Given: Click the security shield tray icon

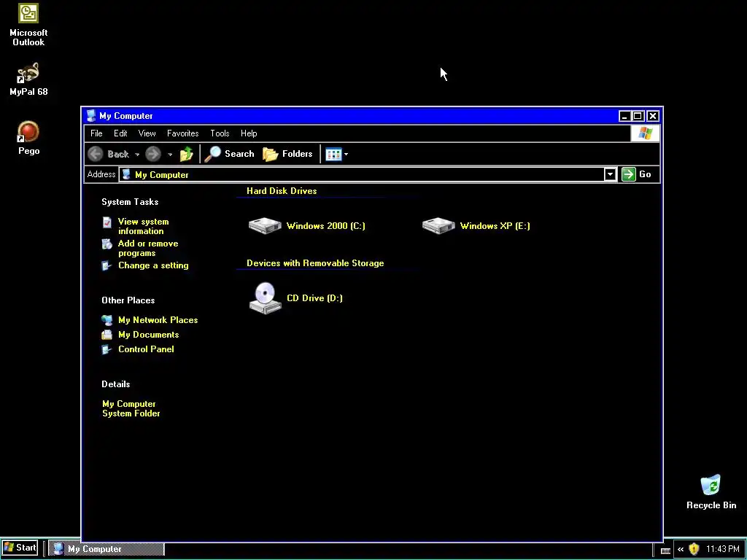Looking at the screenshot, I should tap(694, 549).
